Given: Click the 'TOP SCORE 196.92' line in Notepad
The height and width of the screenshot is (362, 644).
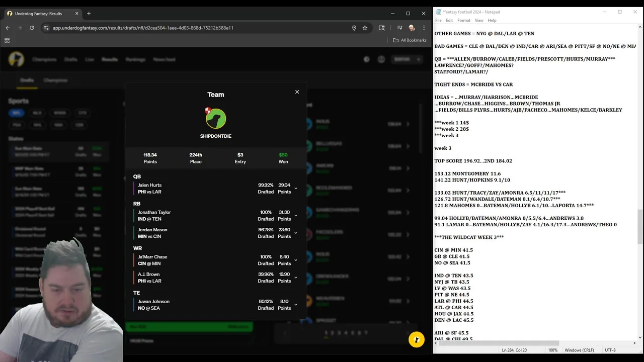Looking at the screenshot, I should (473, 161).
